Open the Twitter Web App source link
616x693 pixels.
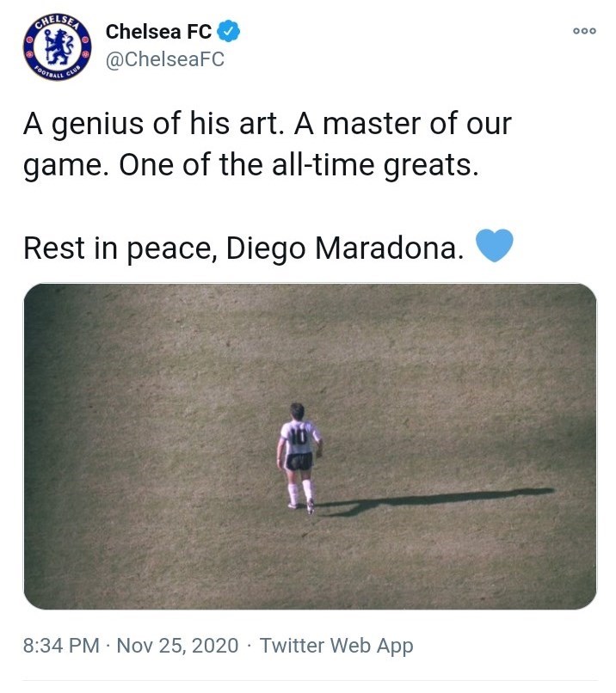(x=336, y=646)
